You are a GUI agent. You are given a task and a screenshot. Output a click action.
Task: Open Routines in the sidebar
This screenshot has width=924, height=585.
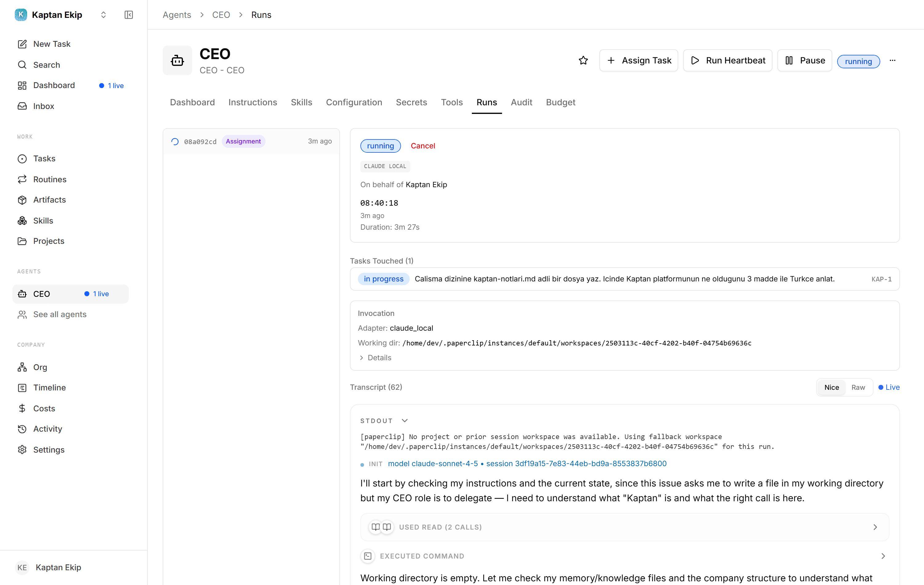pyautogui.click(x=71, y=179)
